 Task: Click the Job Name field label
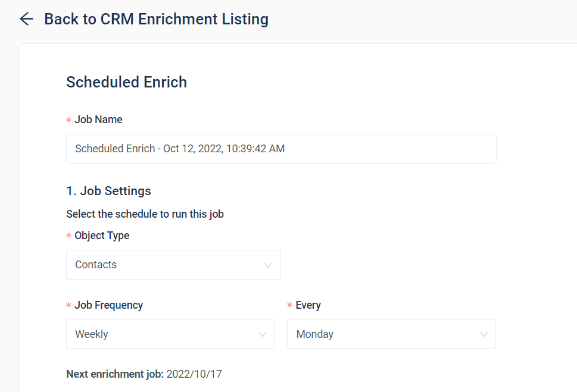[x=98, y=120]
